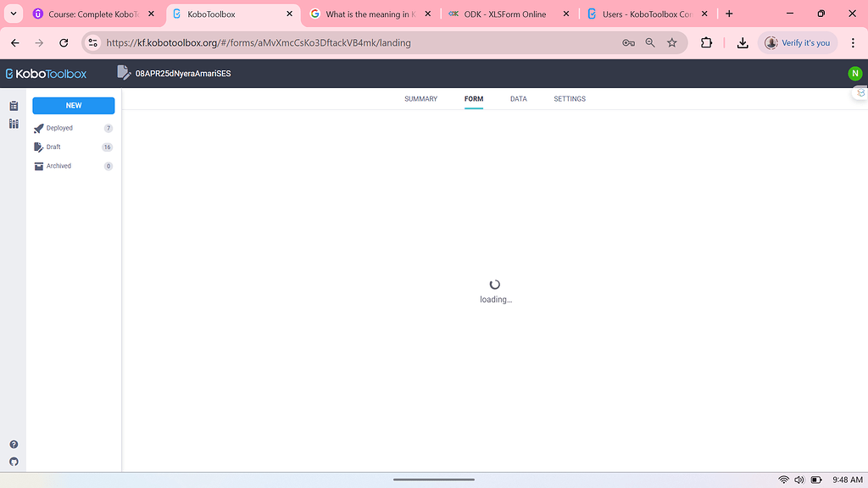868x488 pixels.
Task: Open the help question-mark icon
Action: (x=13, y=444)
